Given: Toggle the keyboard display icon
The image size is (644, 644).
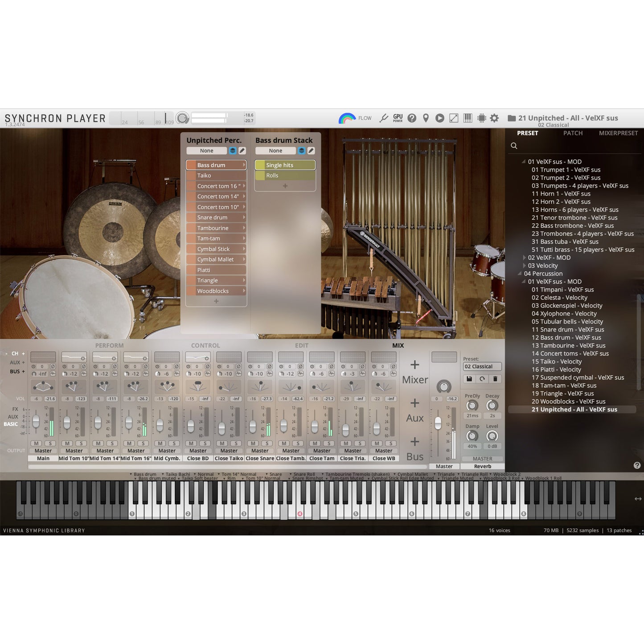Looking at the screenshot, I should tap(468, 118).
